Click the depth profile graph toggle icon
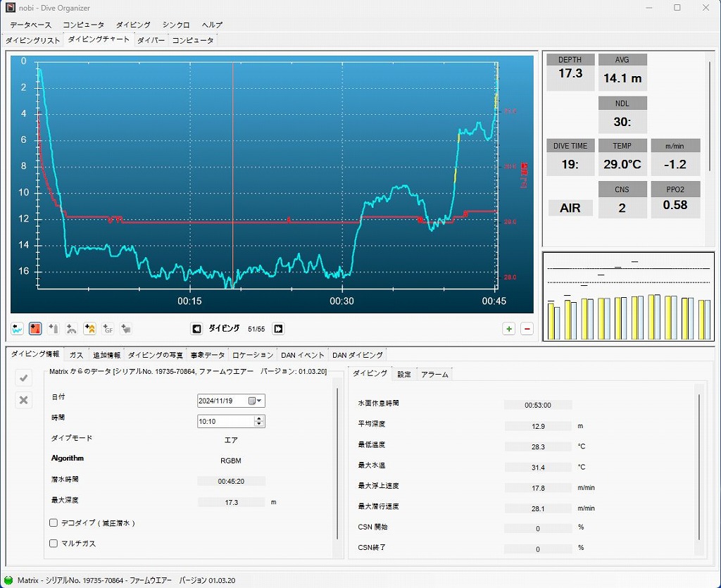721x588 pixels. (x=18, y=328)
